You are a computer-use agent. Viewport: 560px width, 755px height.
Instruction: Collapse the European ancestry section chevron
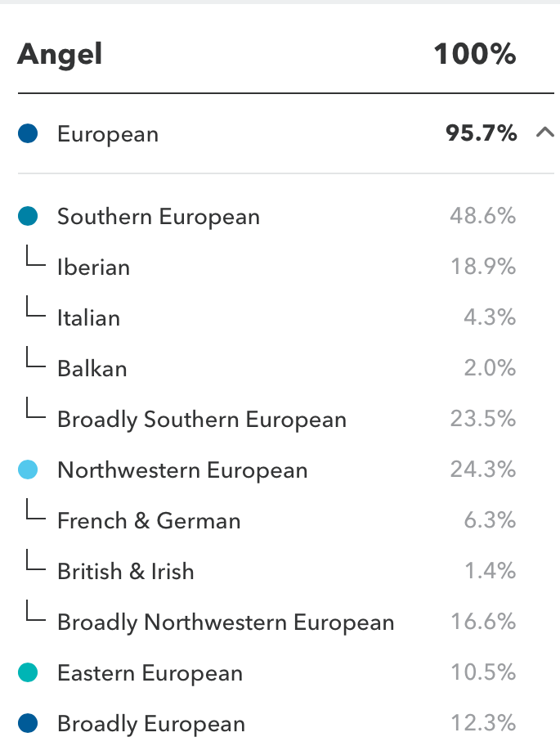pos(544,133)
